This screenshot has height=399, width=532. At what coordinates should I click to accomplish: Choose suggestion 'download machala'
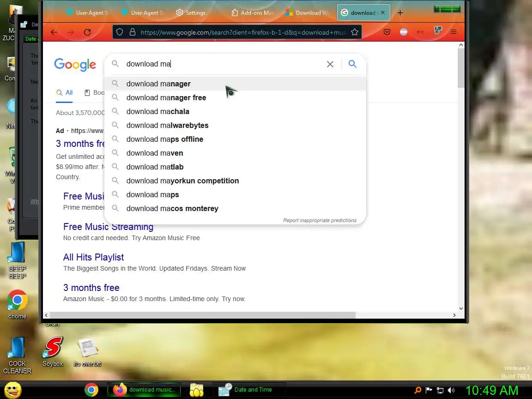point(236,112)
